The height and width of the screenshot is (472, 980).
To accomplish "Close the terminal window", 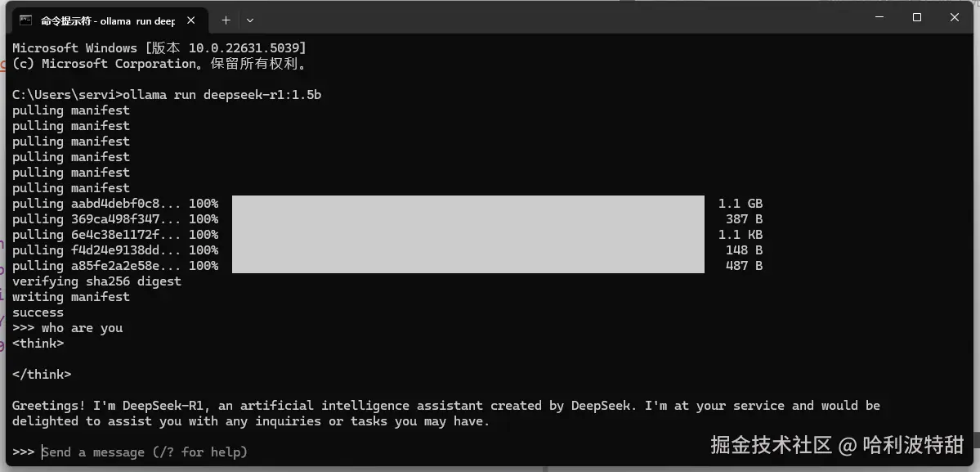I will 955,17.
